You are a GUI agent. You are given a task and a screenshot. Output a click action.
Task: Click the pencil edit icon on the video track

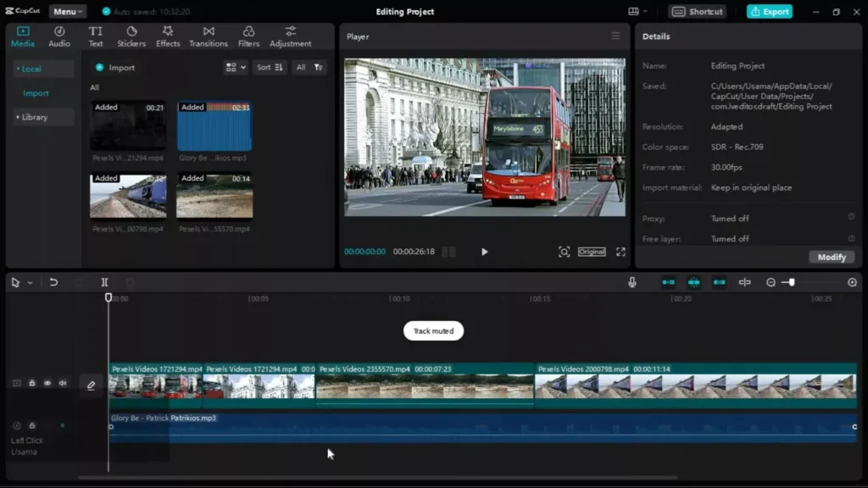click(x=91, y=385)
